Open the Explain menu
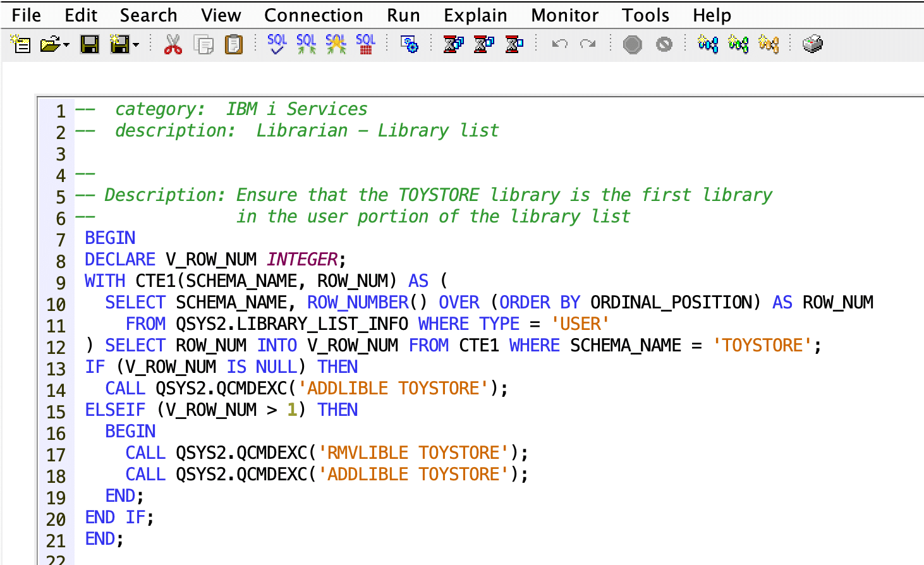The width and height of the screenshot is (924, 565). (475, 15)
